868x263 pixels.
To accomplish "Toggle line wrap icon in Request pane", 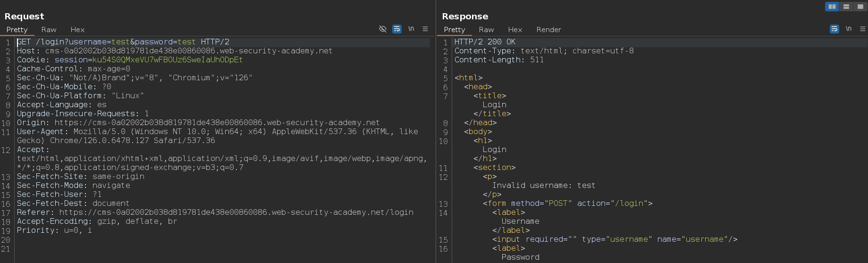I will click(x=397, y=29).
